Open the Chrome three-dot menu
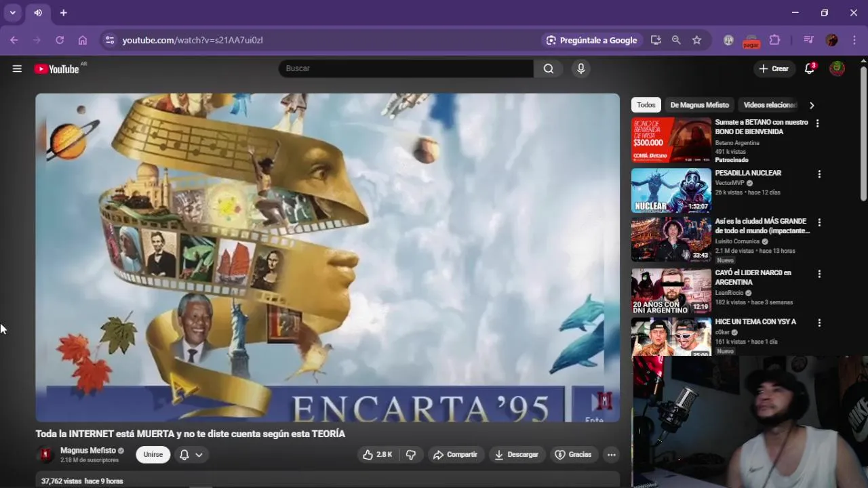 pyautogui.click(x=854, y=40)
